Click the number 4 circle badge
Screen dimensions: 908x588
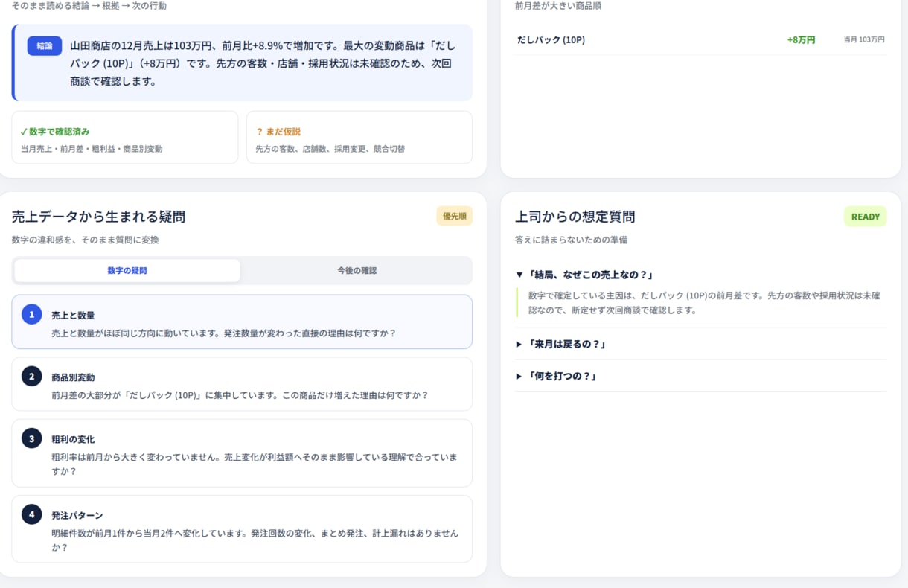click(31, 514)
